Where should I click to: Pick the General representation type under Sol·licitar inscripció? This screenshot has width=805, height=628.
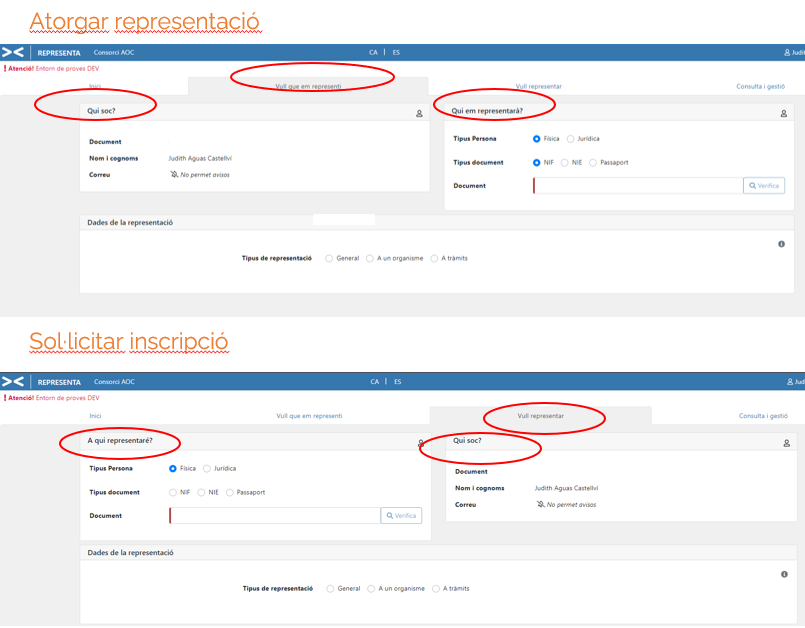pyautogui.click(x=331, y=588)
